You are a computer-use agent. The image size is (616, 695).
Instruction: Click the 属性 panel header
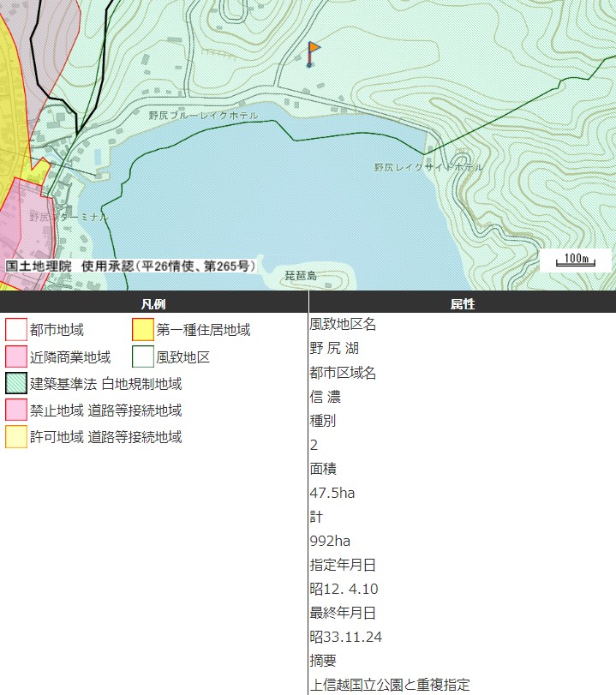(462, 303)
